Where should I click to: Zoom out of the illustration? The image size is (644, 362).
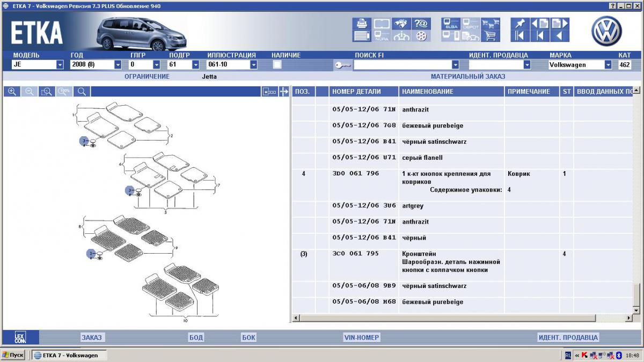coord(30,92)
